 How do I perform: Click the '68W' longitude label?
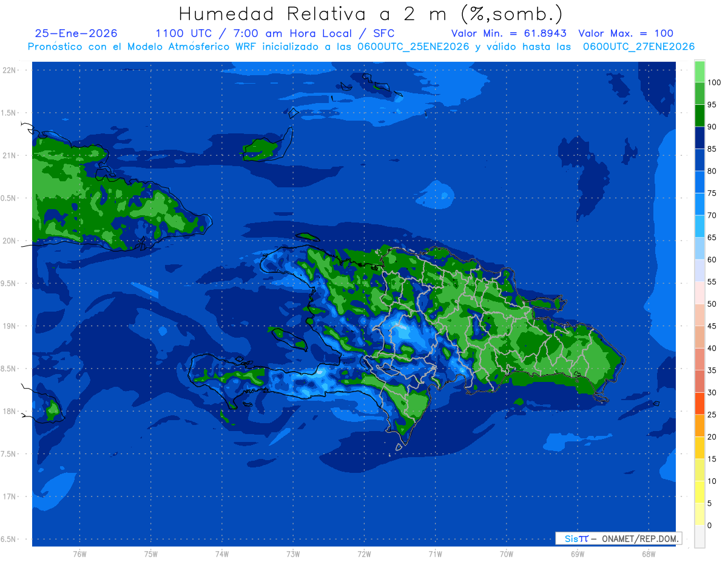point(649,554)
